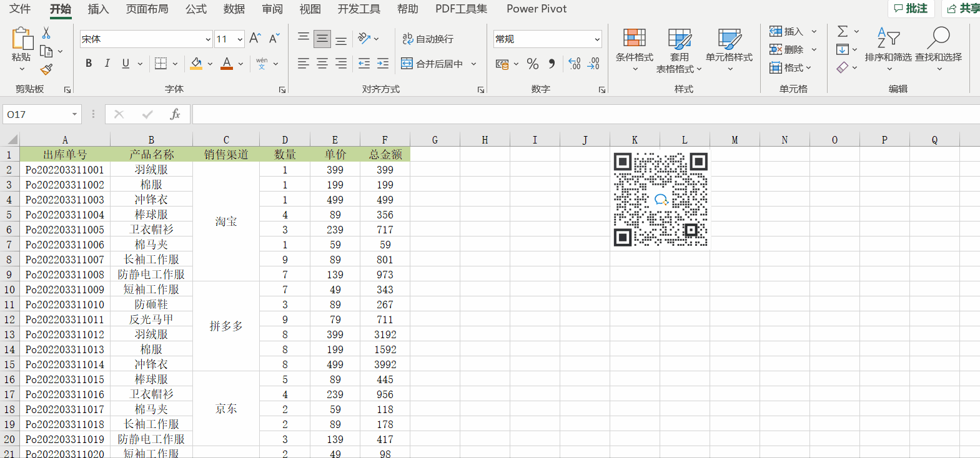Select the Format Painter brush

46,69
